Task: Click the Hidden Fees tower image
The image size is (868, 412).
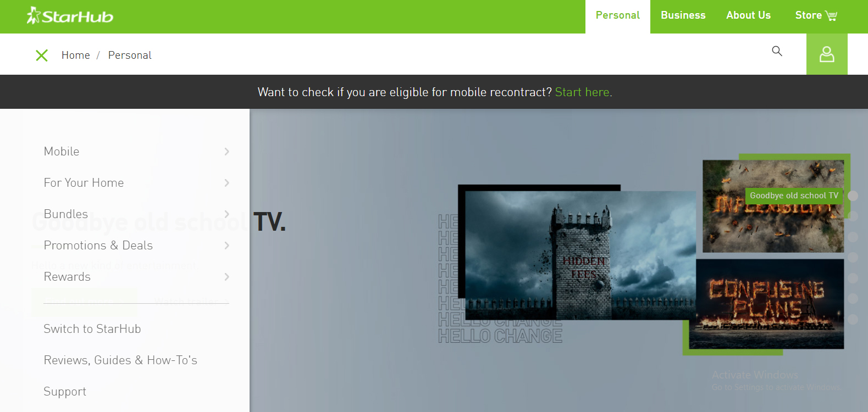Action: [580, 255]
